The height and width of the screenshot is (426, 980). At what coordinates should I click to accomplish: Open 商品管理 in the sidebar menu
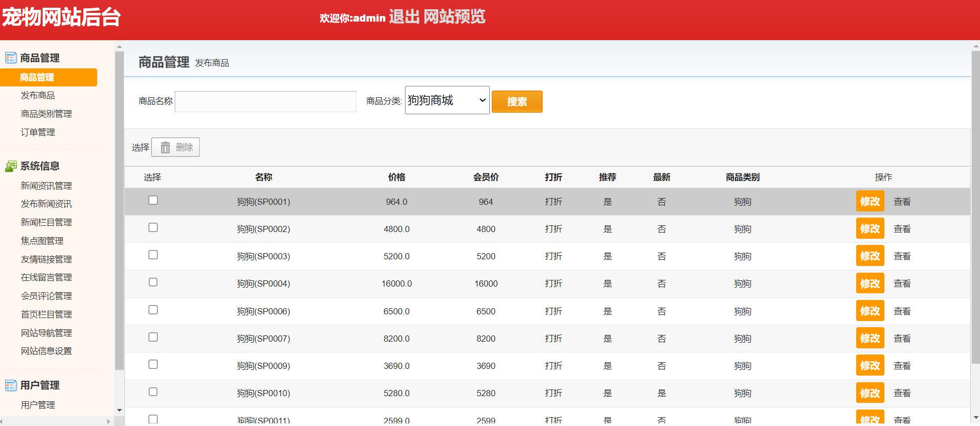point(48,77)
